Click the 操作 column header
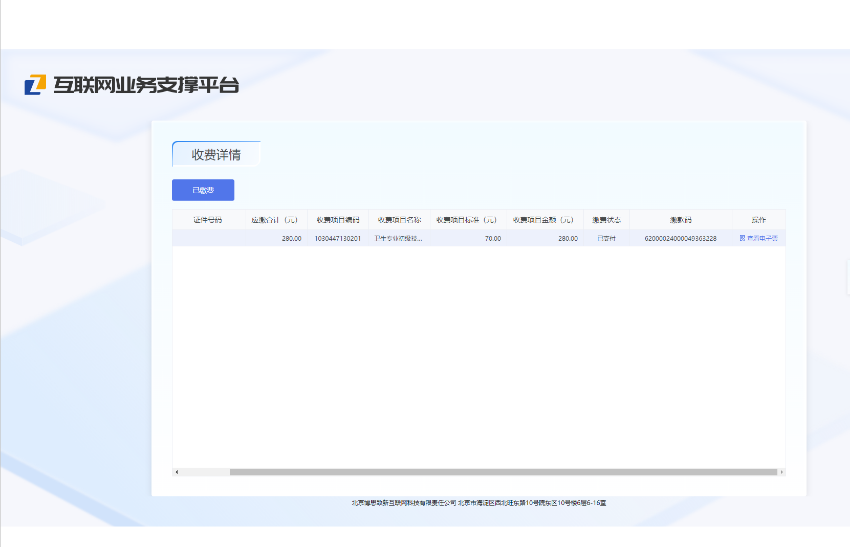 point(758,219)
